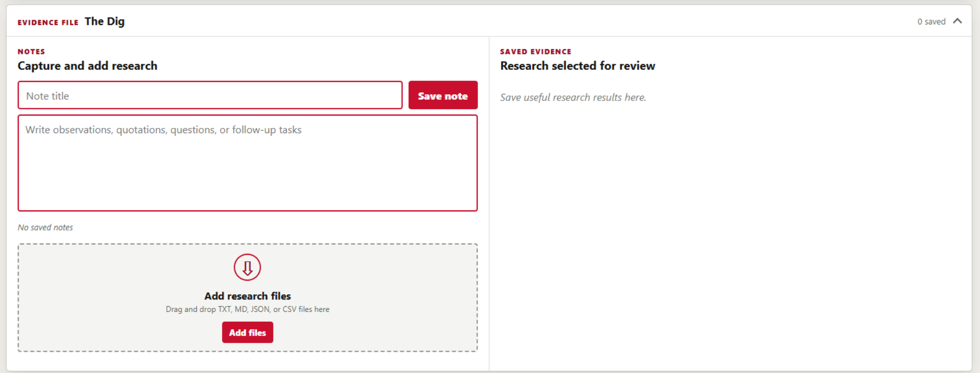The height and width of the screenshot is (373, 980).
Task: Click the Evidence File header bar
Action: (x=489, y=21)
